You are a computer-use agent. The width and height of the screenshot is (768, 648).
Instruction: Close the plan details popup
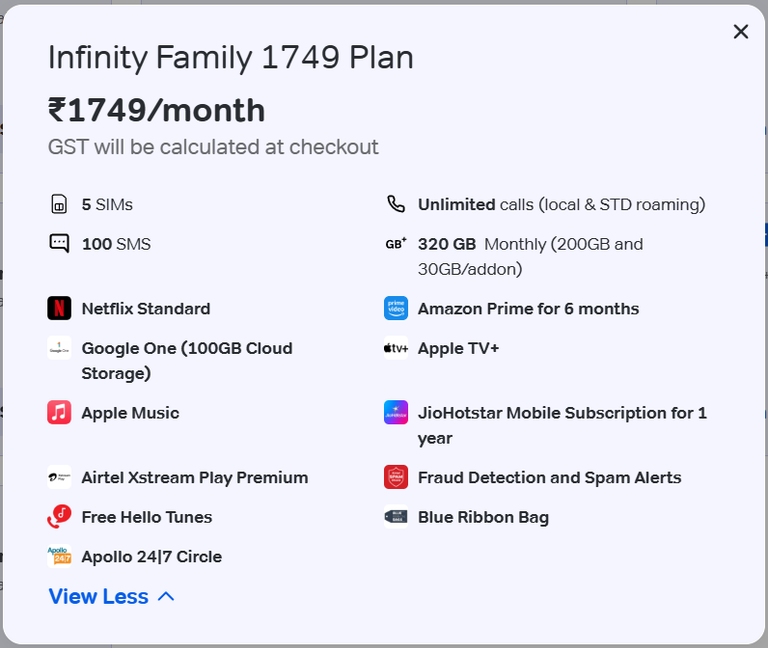click(741, 32)
